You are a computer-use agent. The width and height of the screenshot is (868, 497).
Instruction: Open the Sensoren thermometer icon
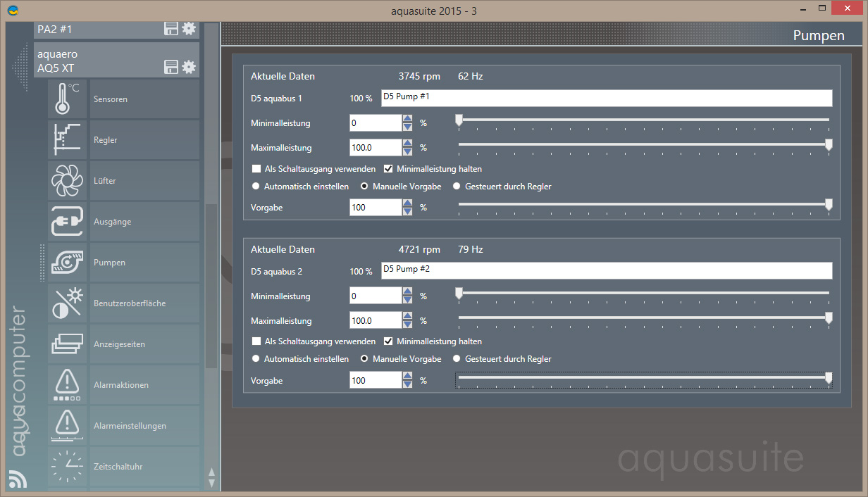click(67, 99)
